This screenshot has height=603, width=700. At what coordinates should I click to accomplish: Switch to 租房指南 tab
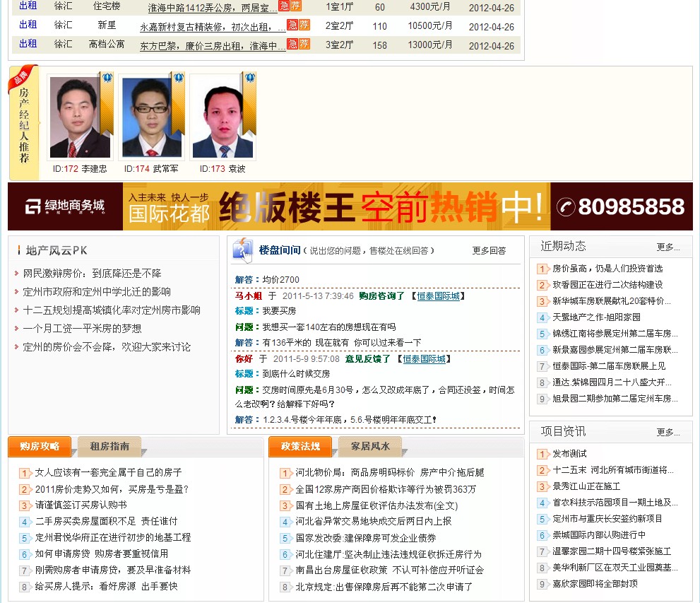point(109,446)
